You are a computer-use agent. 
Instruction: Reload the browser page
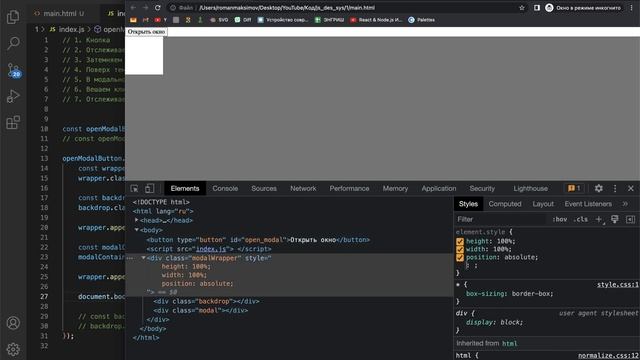coord(158,7)
